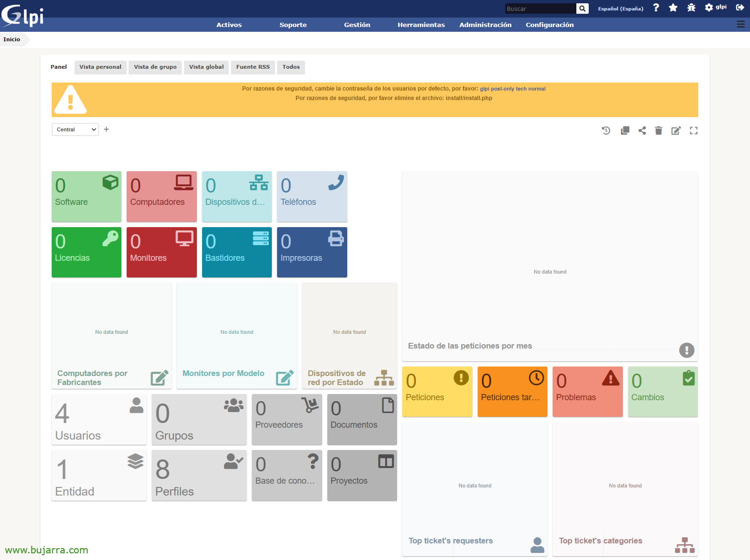Expand the hamburger menu at right

[x=740, y=24]
